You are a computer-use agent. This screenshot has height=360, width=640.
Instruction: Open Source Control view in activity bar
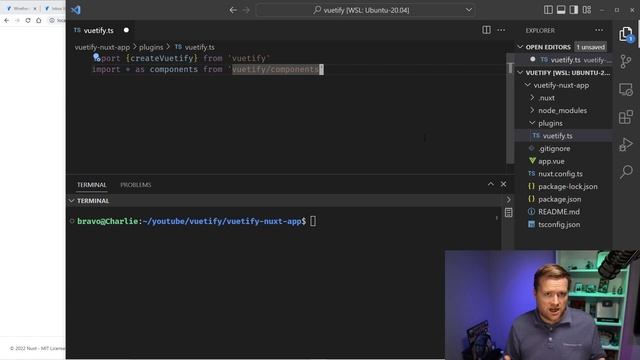coord(626,62)
